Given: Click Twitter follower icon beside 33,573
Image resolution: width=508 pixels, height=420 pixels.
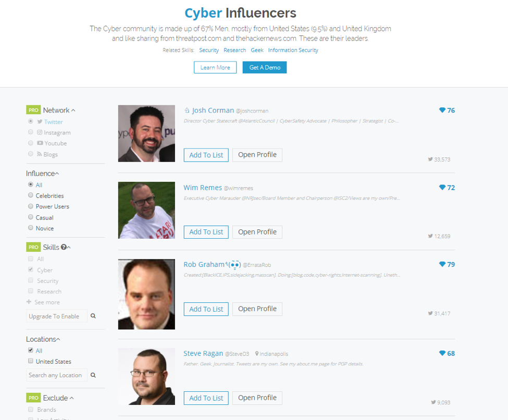Looking at the screenshot, I should 430,159.
